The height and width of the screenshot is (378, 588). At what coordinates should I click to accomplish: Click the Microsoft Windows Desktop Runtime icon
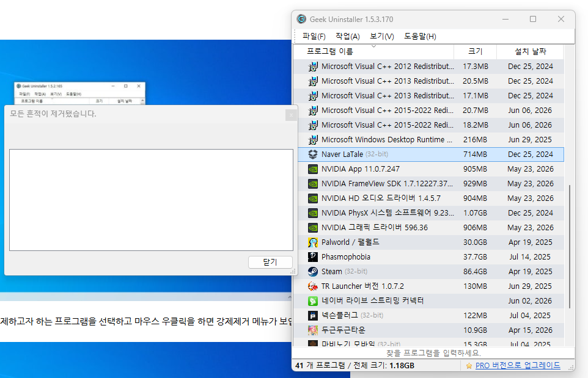point(313,140)
